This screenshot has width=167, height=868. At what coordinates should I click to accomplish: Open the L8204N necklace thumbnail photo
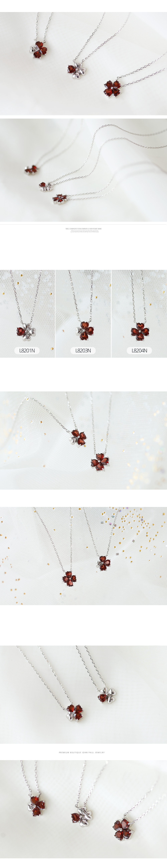[139, 314]
